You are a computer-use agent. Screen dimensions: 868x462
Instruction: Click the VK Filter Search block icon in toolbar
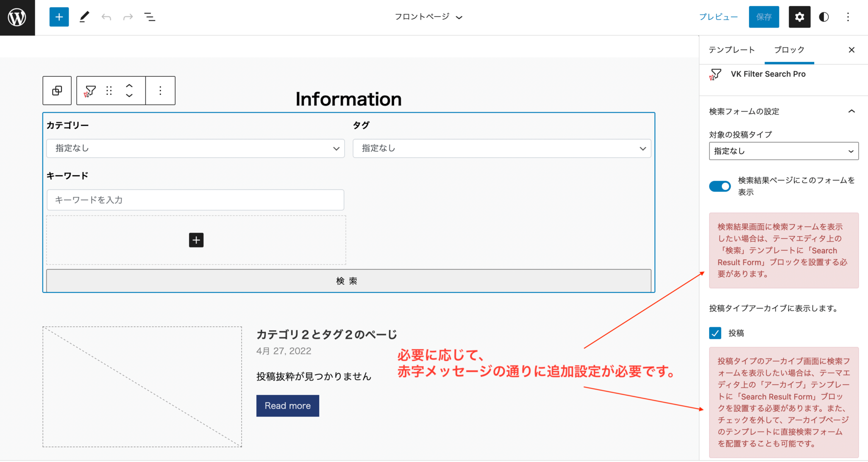coord(90,91)
